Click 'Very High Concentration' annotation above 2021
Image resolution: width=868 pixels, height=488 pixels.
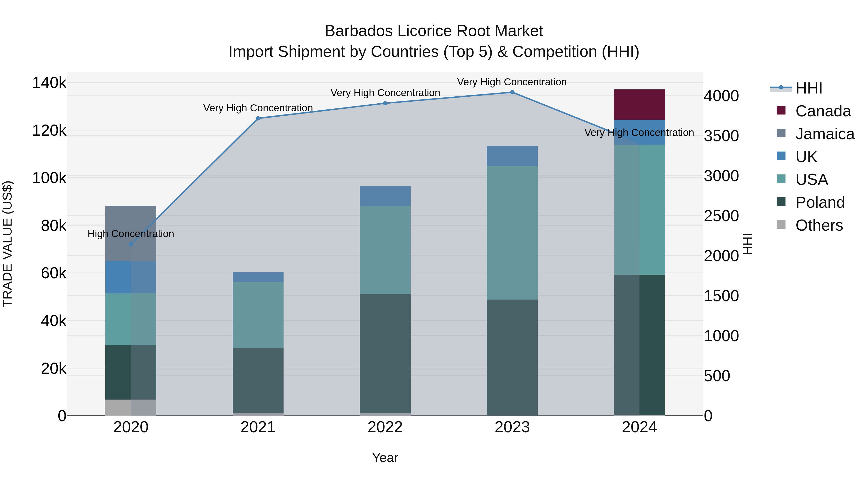[258, 108]
